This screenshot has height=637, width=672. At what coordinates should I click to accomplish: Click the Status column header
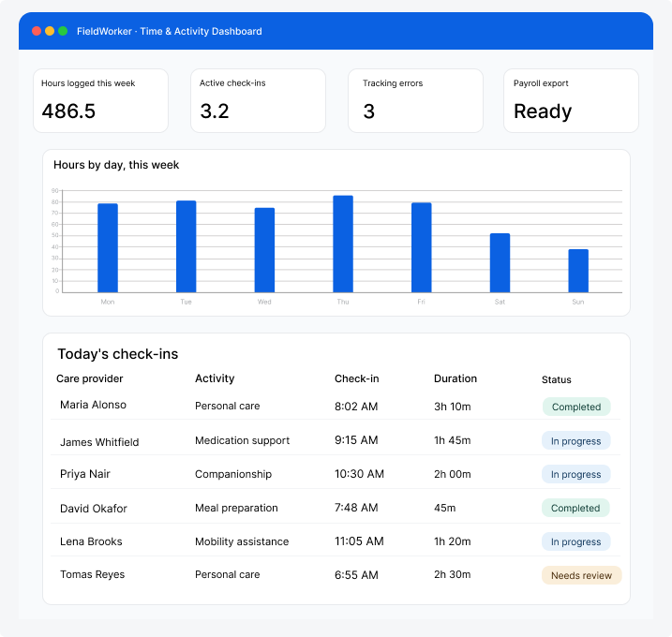pos(557,379)
